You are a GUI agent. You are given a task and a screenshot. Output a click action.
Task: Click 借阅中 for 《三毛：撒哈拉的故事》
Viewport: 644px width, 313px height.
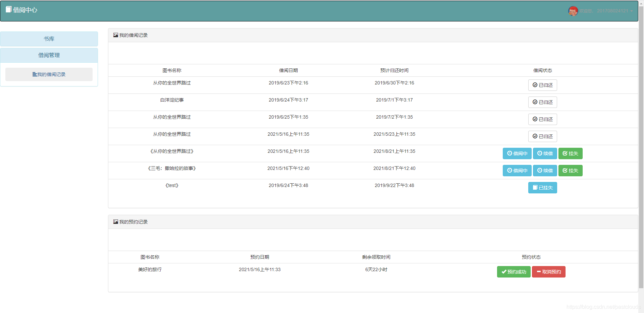pyautogui.click(x=517, y=171)
